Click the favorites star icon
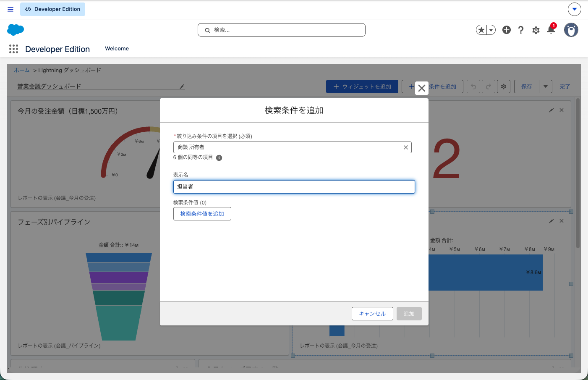588x380 pixels. (x=481, y=30)
